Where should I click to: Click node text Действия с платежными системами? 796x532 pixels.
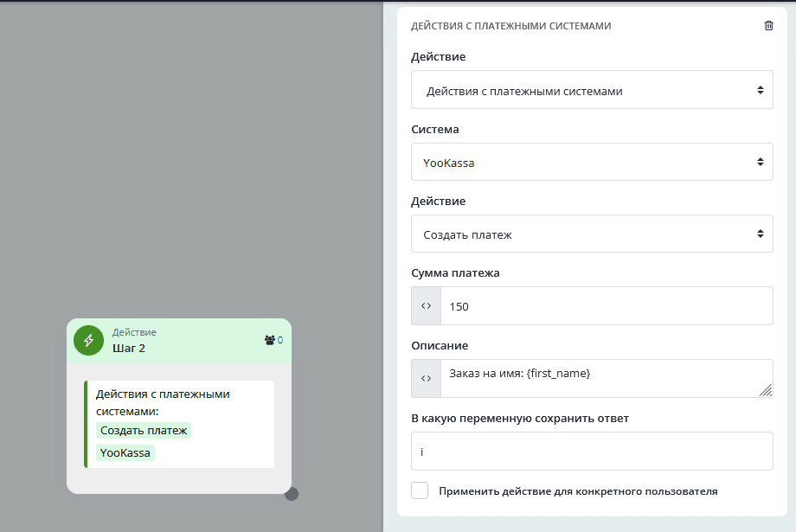click(163, 402)
